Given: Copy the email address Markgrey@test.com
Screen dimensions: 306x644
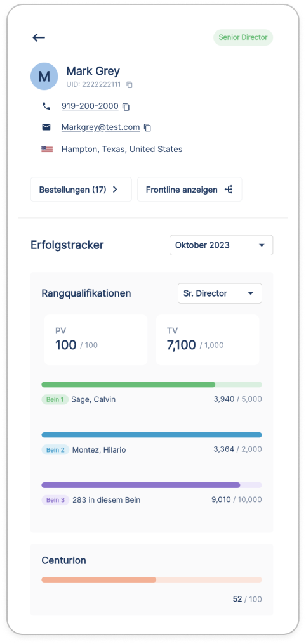Looking at the screenshot, I should pos(148,128).
